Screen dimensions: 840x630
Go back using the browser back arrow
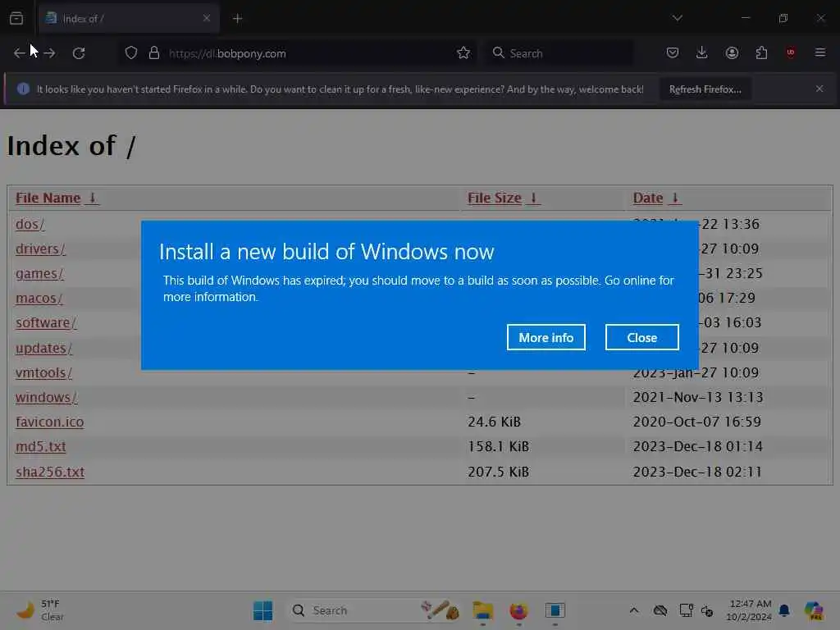coord(20,53)
